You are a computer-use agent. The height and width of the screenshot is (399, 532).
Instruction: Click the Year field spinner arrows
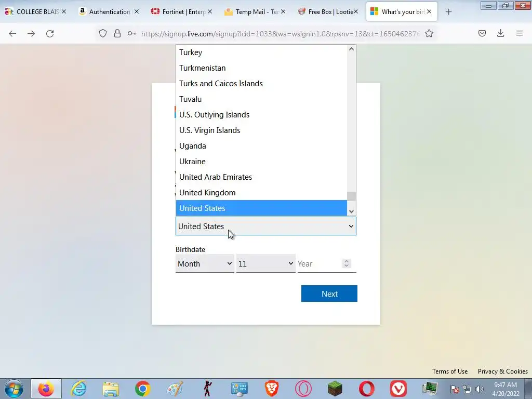(x=347, y=263)
